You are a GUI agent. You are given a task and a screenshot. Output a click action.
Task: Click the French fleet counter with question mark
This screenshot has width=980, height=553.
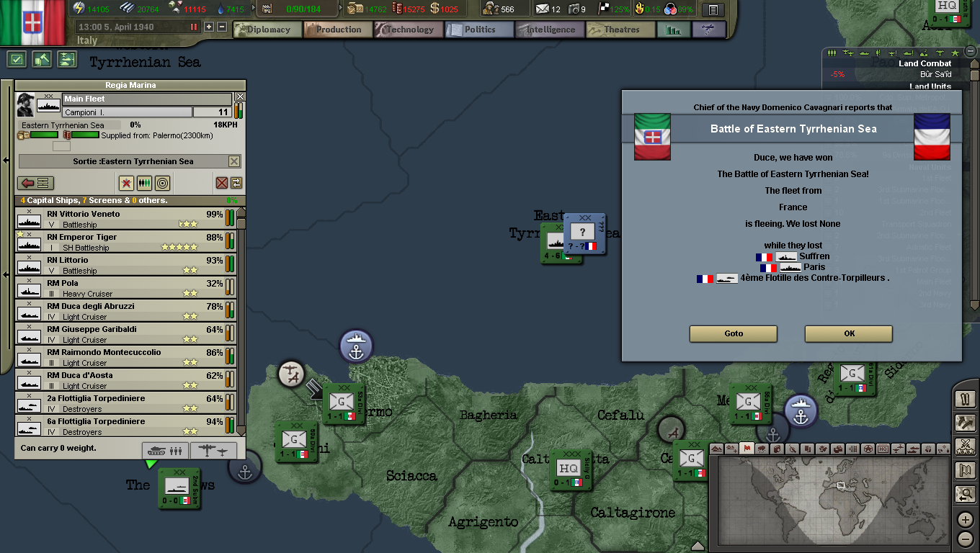pyautogui.click(x=584, y=232)
